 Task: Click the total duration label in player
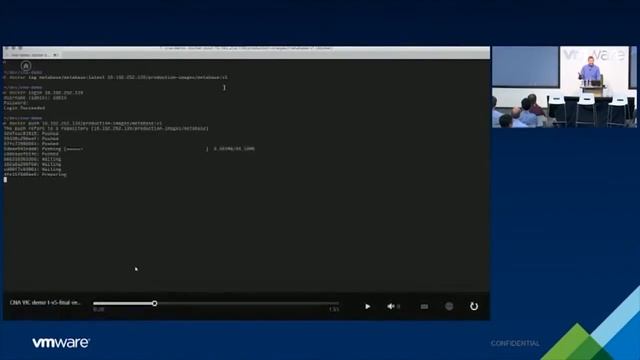[334, 309]
